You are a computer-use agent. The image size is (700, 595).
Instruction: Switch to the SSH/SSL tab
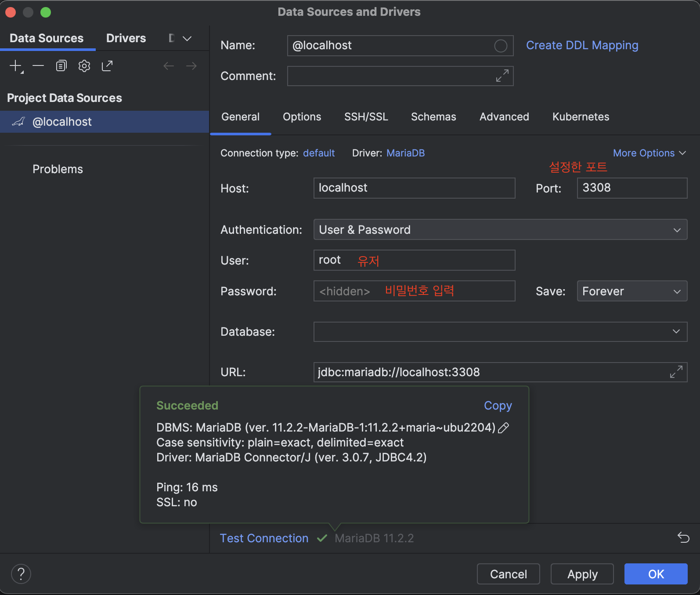click(366, 117)
